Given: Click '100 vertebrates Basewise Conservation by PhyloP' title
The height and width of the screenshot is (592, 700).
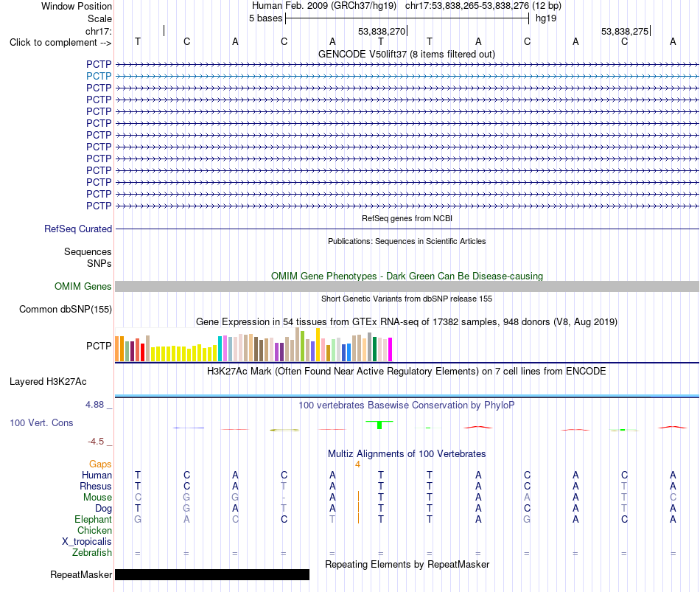Looking at the screenshot, I should point(407,405).
